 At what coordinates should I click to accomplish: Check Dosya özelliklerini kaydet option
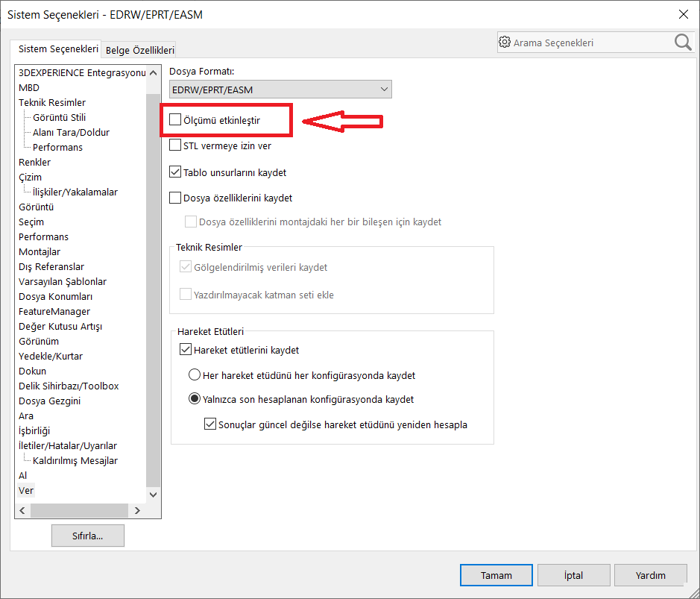176,198
